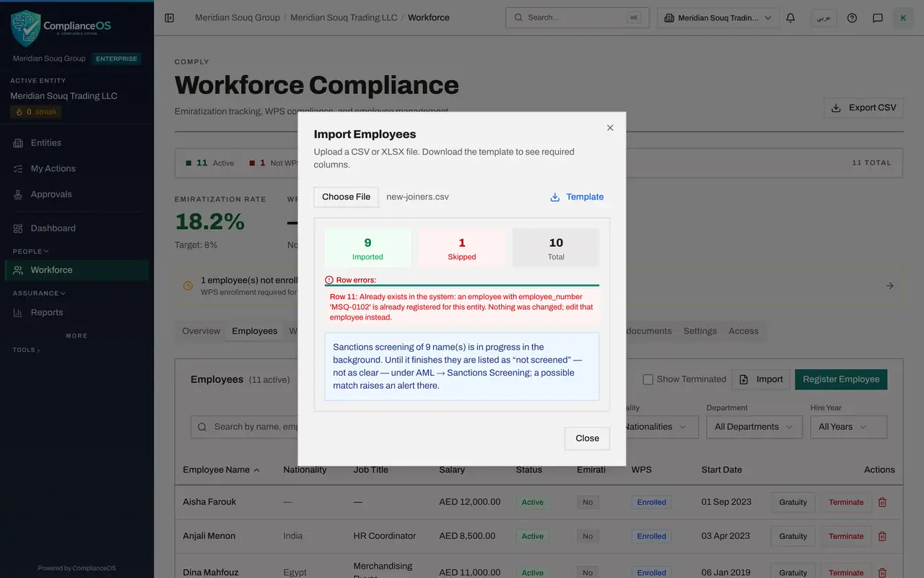The width and height of the screenshot is (924, 578).
Task: Click the Register Employee button
Action: point(841,379)
